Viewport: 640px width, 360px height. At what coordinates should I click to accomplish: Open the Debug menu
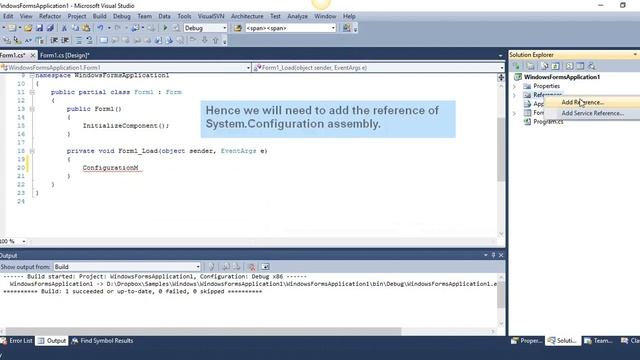pos(122,16)
